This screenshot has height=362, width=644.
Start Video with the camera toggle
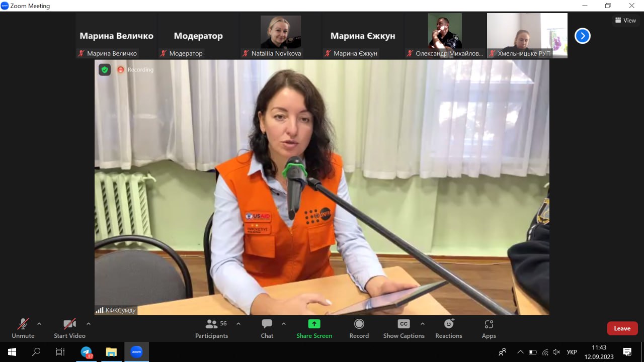pyautogui.click(x=69, y=328)
